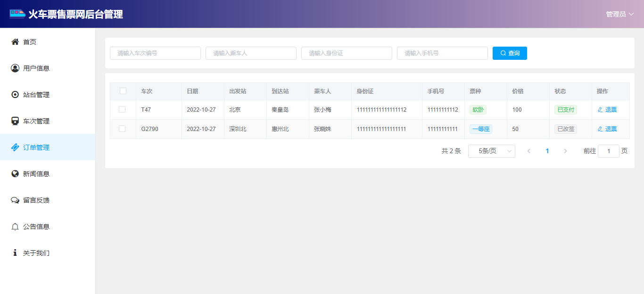Click the home icon in sidebar
644x294 pixels.
[x=15, y=42]
